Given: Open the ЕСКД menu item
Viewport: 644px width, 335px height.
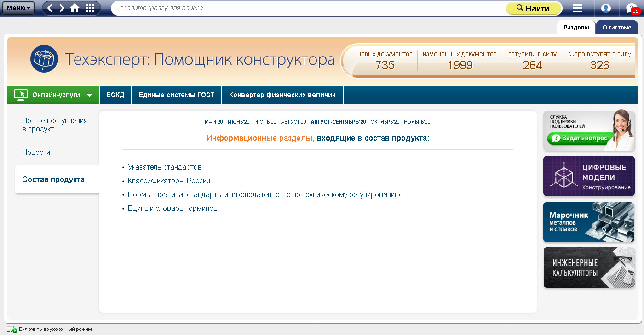Looking at the screenshot, I should (x=115, y=95).
